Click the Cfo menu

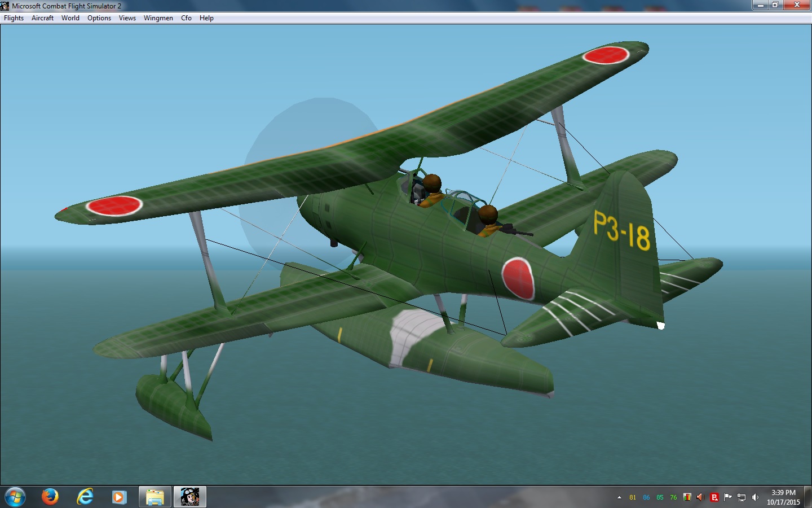[x=186, y=18]
